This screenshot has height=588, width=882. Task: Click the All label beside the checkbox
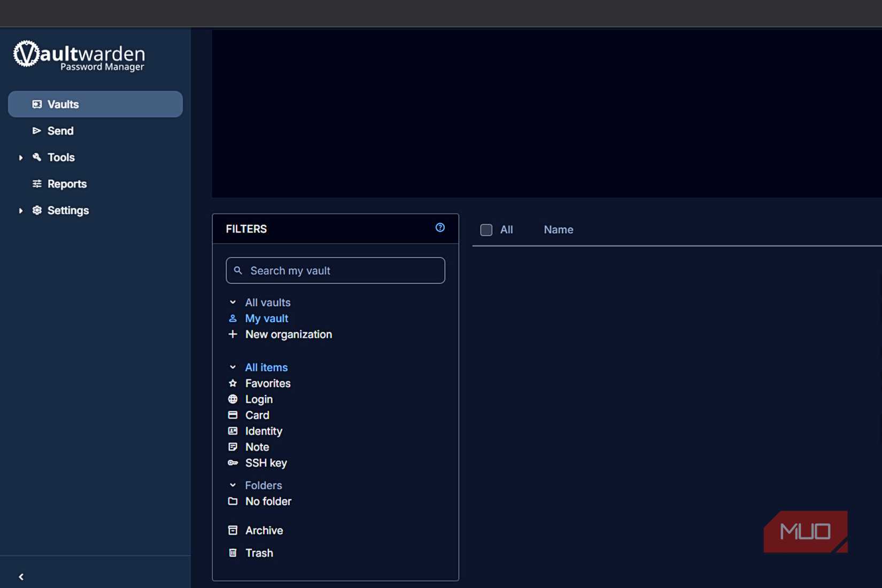[x=506, y=230]
